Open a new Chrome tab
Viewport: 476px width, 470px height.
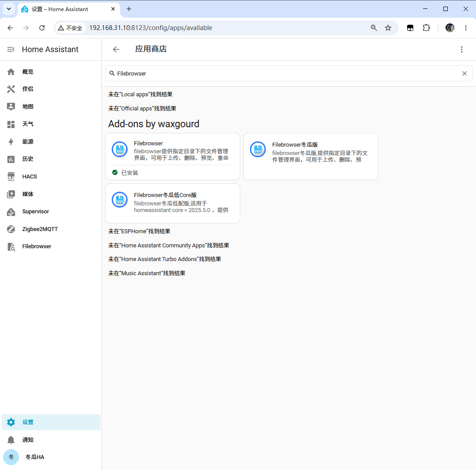pos(129,9)
